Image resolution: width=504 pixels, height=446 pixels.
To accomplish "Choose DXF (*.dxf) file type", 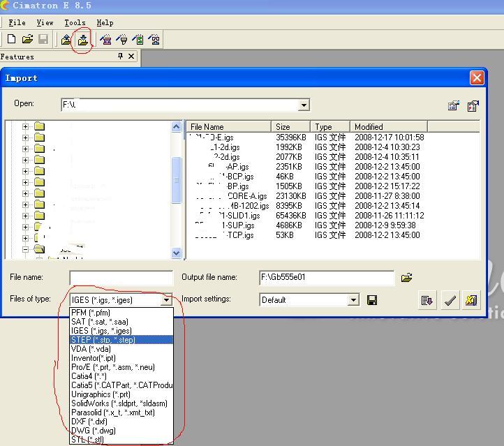I will point(121,422).
